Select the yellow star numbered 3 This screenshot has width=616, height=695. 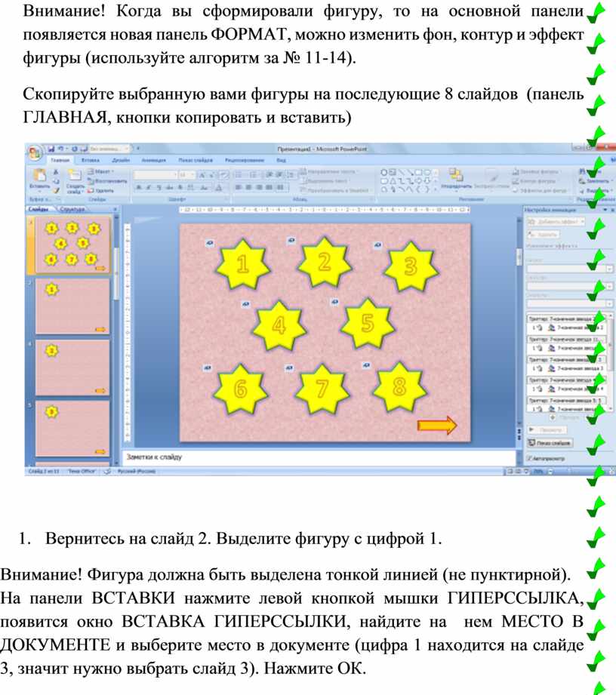pos(411,266)
